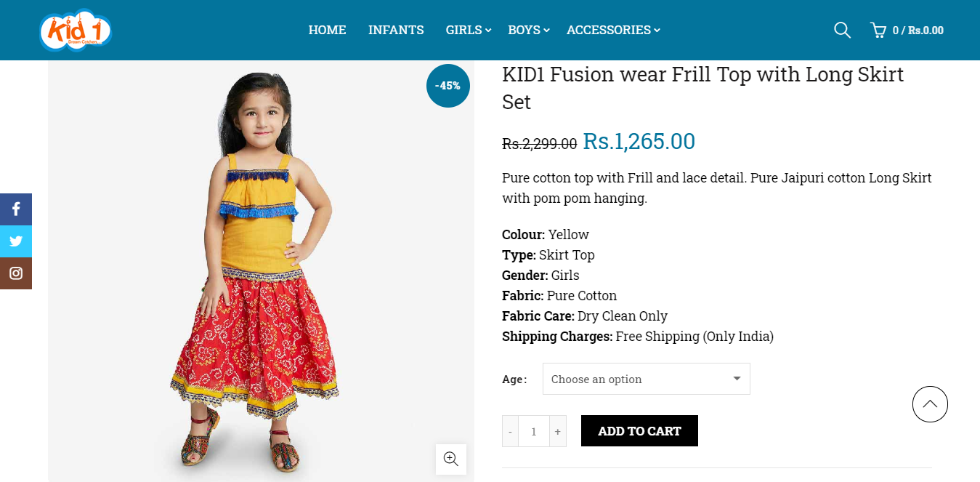Image resolution: width=980 pixels, height=482 pixels.
Task: Click the quantity input field
Action: [534, 431]
